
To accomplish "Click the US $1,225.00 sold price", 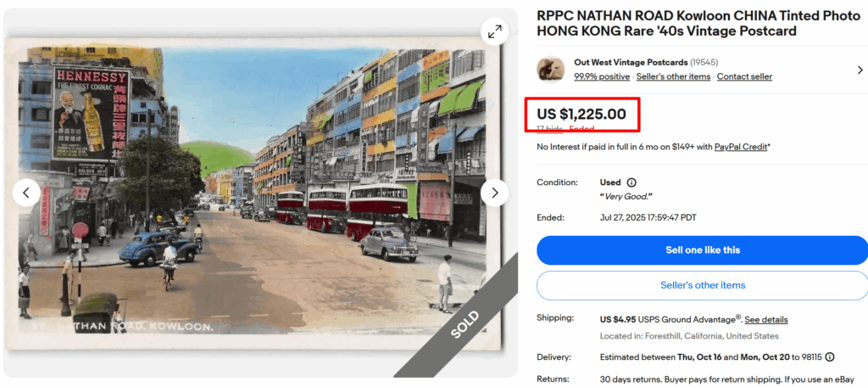I will pos(581,114).
